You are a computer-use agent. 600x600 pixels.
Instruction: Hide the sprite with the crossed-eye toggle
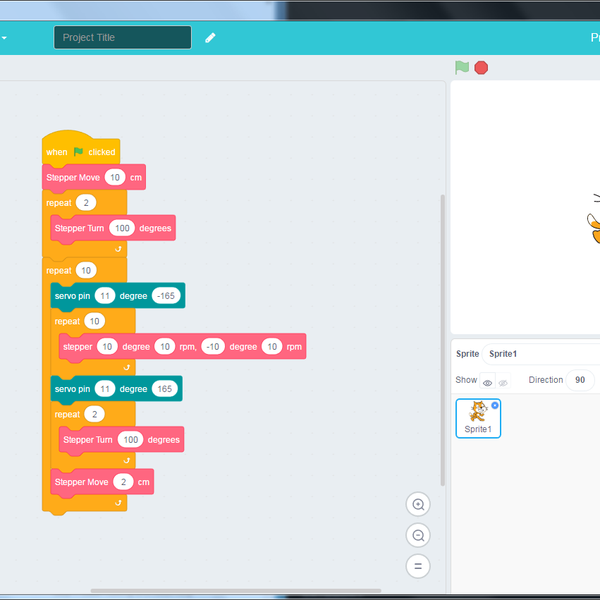[503, 381]
